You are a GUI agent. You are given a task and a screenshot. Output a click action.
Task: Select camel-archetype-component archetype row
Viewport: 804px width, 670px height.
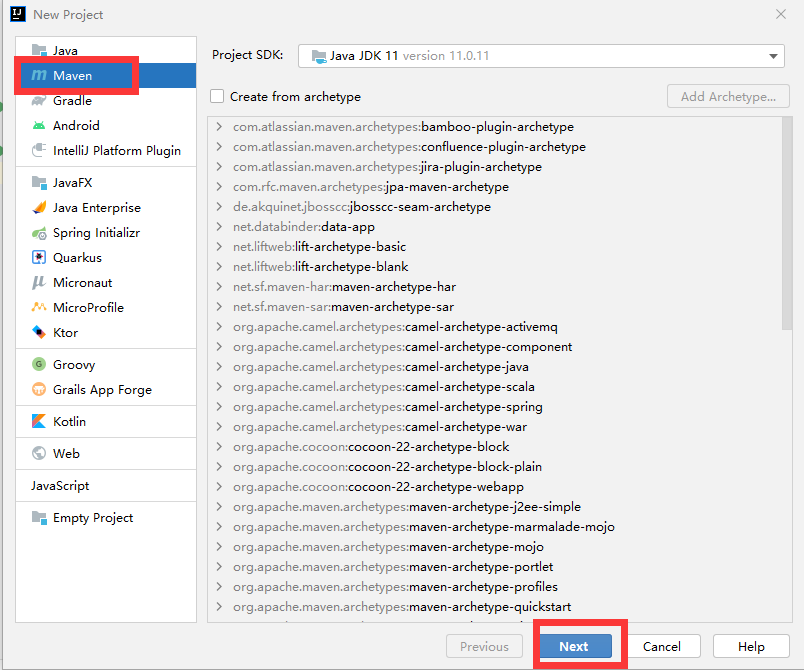point(495,347)
